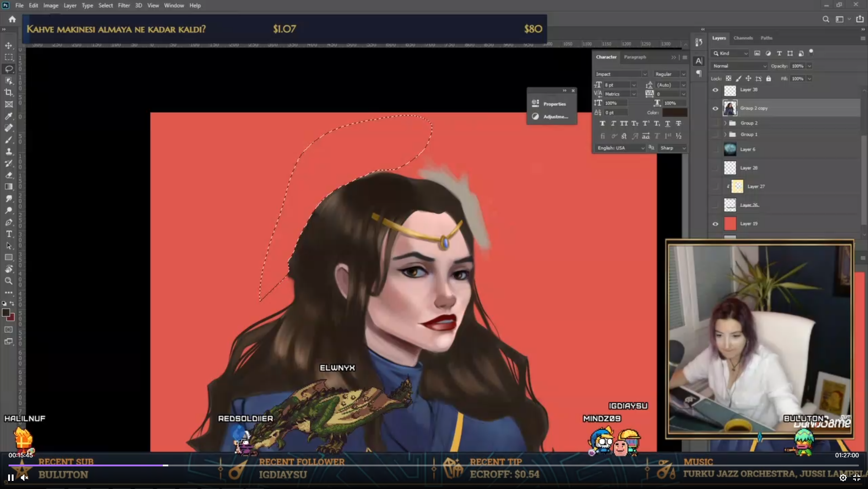This screenshot has width=868, height=489.
Task: Open the History panel icon
Action: tap(699, 42)
